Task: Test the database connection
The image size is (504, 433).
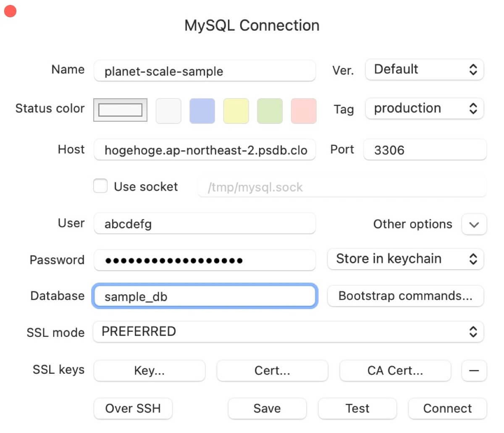Action: pos(357,409)
